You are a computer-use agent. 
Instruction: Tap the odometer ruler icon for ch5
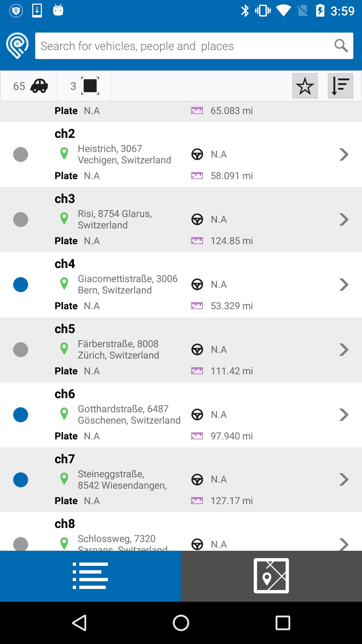[197, 371]
